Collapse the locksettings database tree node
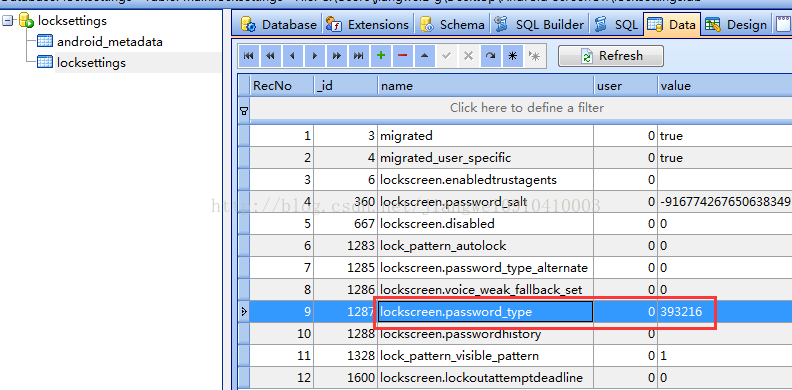Viewport: 792px width, 390px height. (8, 21)
